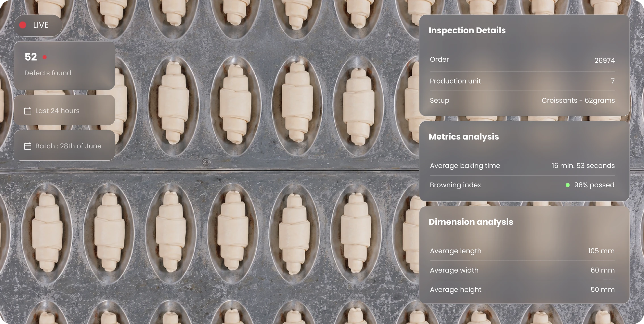Click calendar icon beside Batch date

click(28, 146)
